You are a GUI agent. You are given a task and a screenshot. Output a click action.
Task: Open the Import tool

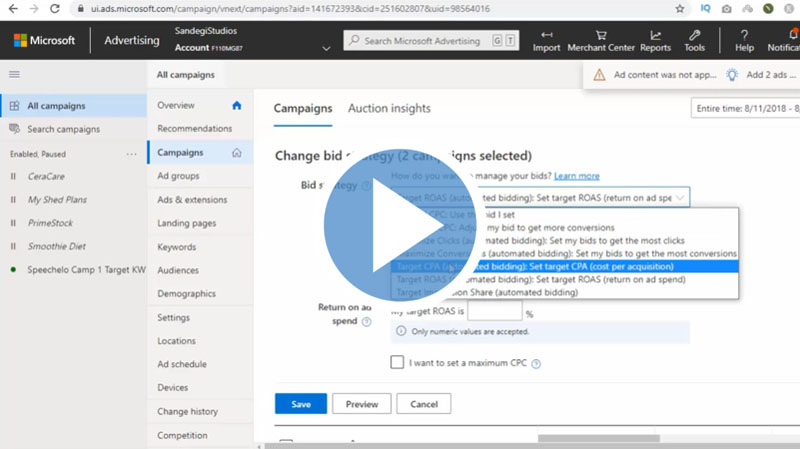click(x=546, y=41)
